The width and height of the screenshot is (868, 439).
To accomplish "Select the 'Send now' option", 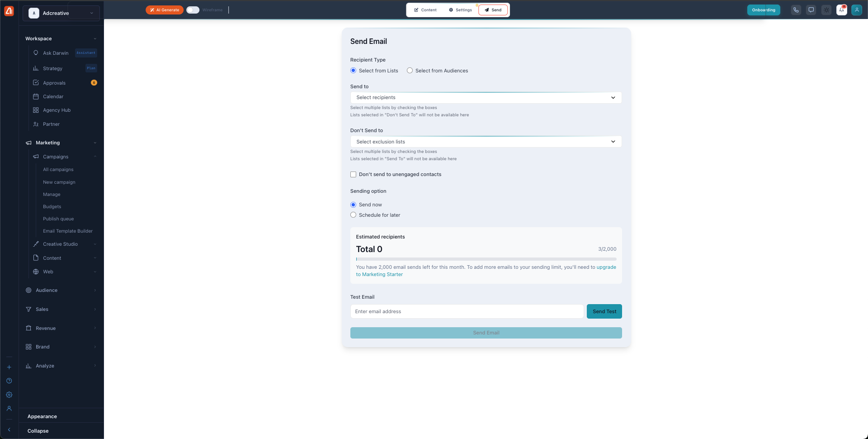I will point(354,205).
